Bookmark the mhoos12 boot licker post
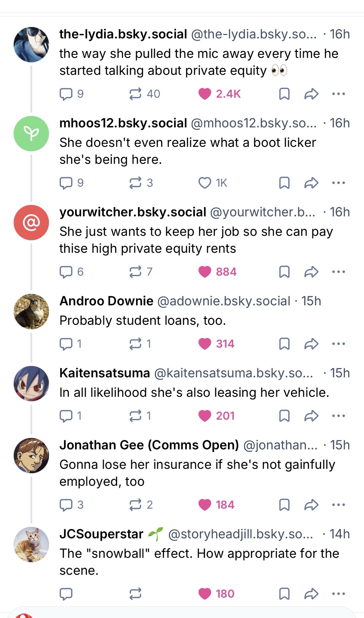Image resolution: width=364 pixels, height=618 pixels. tap(284, 183)
